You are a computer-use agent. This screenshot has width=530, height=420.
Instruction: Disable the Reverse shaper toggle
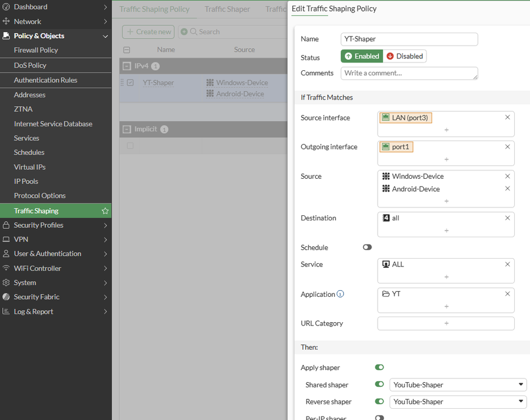379,401
